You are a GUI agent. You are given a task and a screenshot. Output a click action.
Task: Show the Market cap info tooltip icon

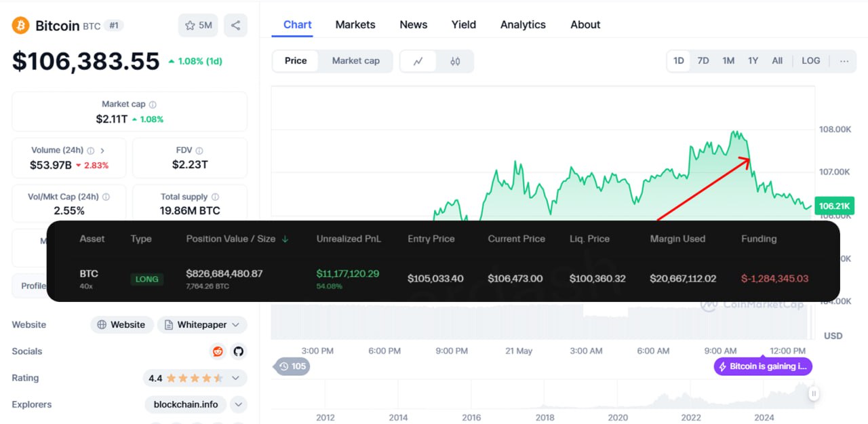tap(153, 104)
